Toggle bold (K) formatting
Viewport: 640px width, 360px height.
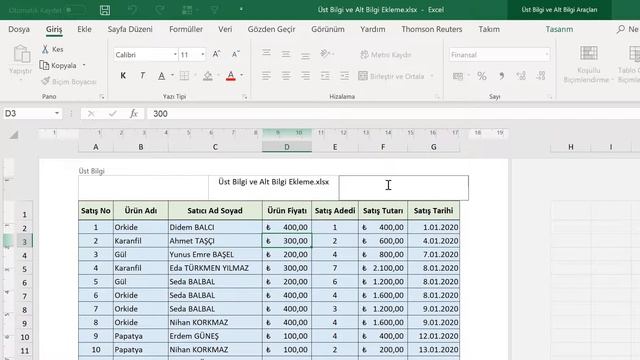(123, 76)
